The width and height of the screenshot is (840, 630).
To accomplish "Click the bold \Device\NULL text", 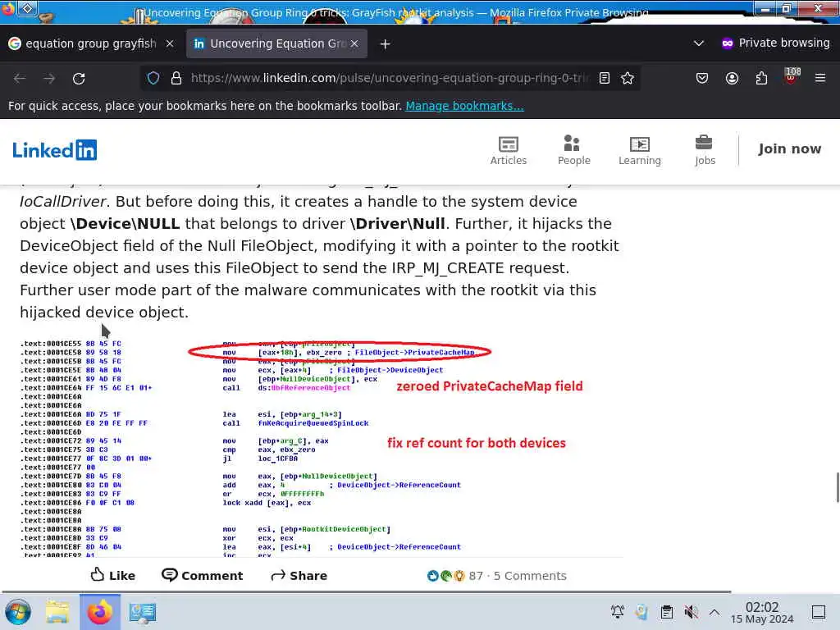I will pos(125,223).
